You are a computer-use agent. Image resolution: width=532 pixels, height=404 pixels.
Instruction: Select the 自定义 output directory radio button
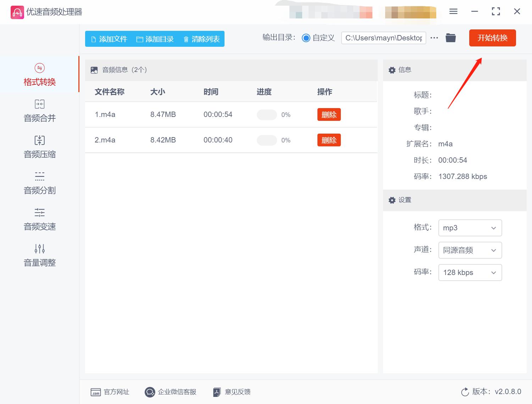[306, 38]
